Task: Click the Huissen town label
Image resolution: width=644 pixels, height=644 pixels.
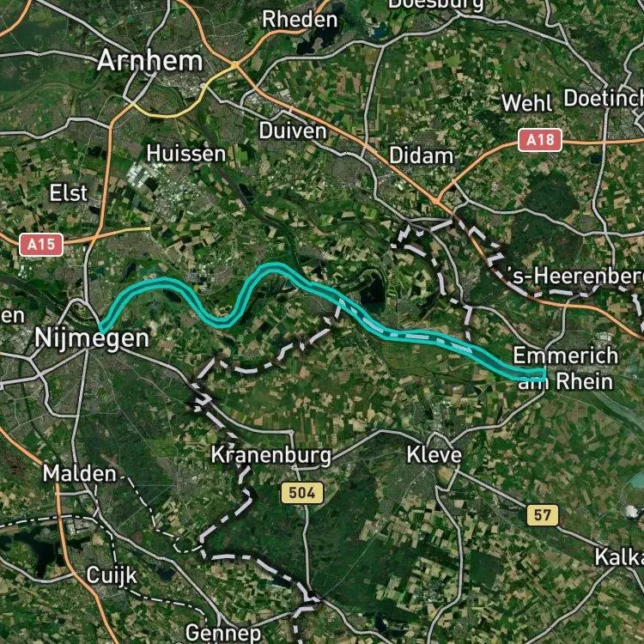Action: 186,154
